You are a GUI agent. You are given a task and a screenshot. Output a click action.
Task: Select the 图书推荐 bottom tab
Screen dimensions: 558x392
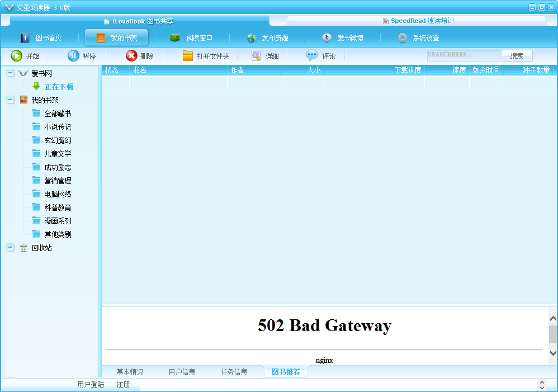tap(286, 372)
